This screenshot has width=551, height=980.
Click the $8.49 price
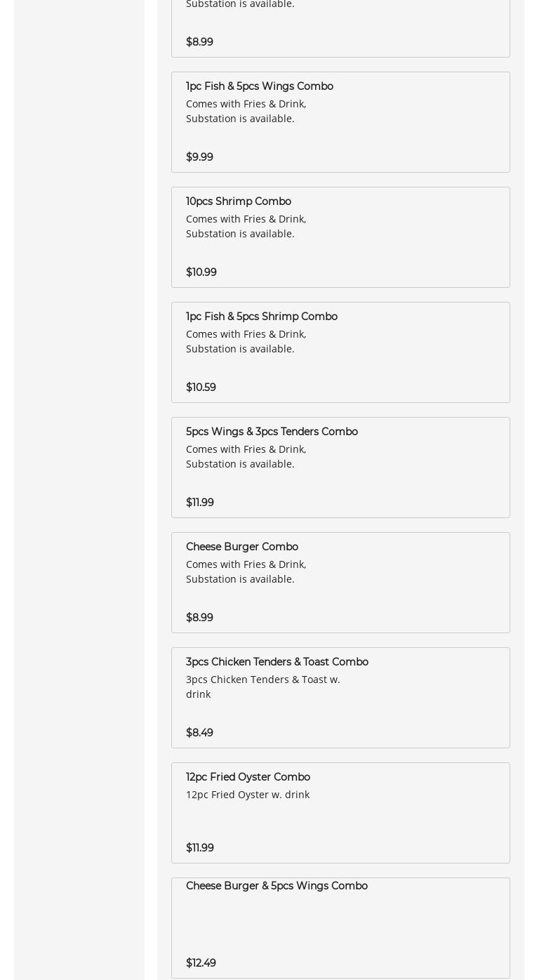(199, 733)
